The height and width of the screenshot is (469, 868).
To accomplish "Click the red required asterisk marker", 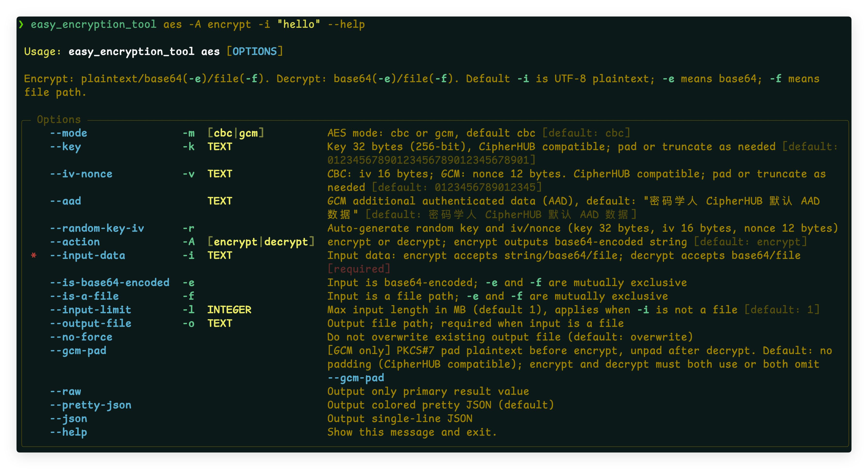I will pyautogui.click(x=34, y=256).
